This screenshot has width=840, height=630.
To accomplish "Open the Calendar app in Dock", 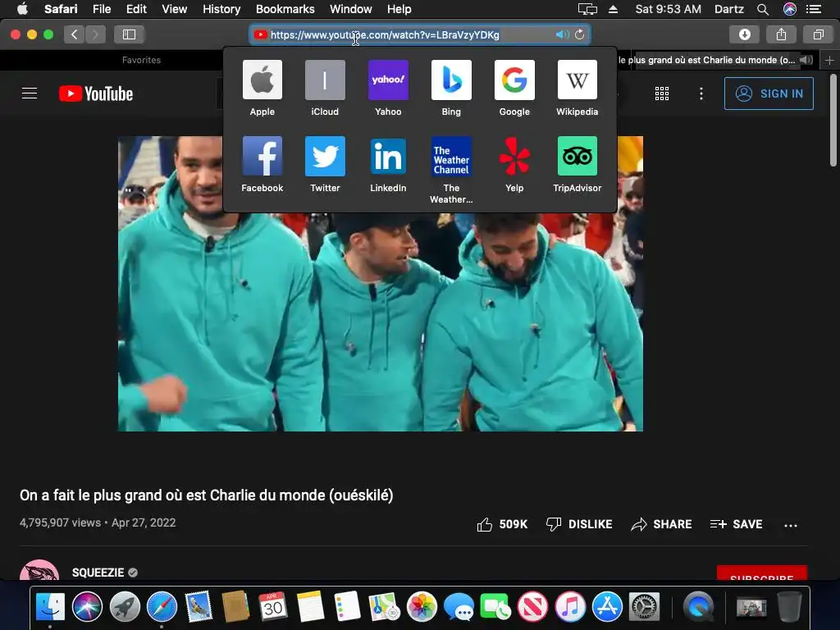I will tap(272, 607).
